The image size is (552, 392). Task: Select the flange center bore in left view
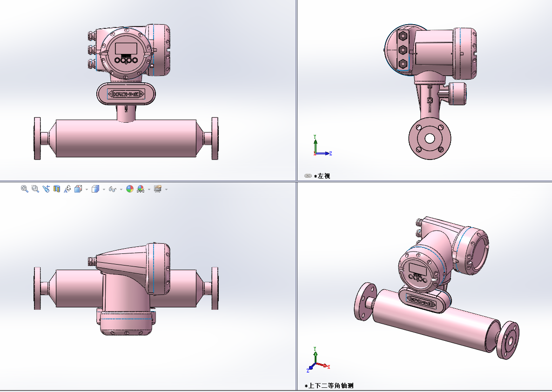tap(430, 139)
